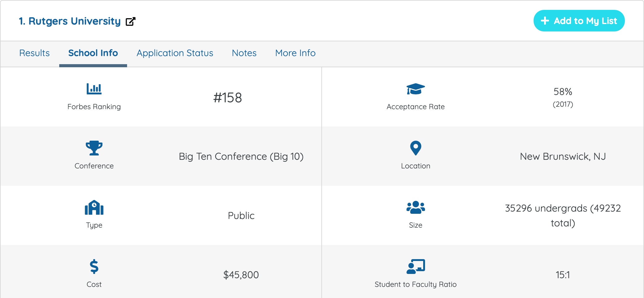644x298 pixels.
Task: Click the #158 ranking value
Action: (228, 98)
